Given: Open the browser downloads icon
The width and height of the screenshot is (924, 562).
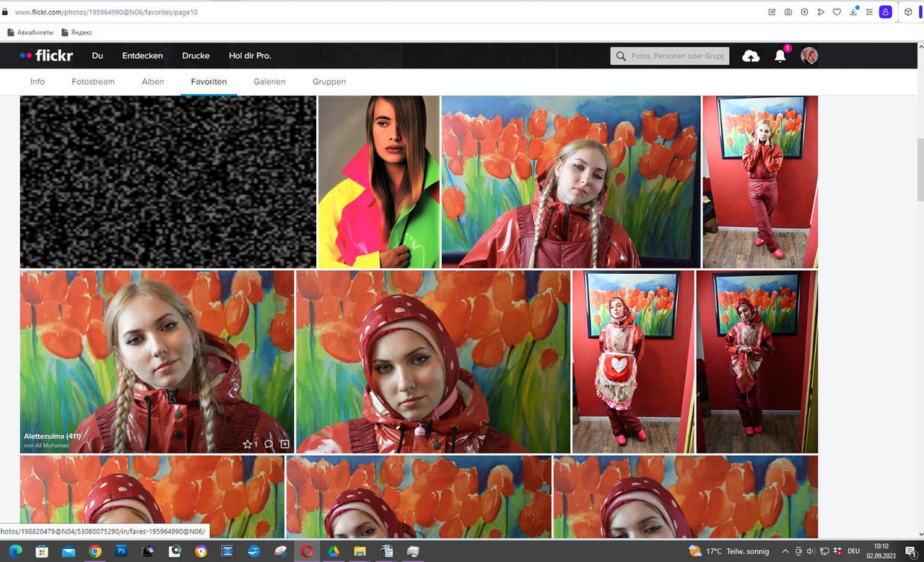Looking at the screenshot, I should [853, 12].
